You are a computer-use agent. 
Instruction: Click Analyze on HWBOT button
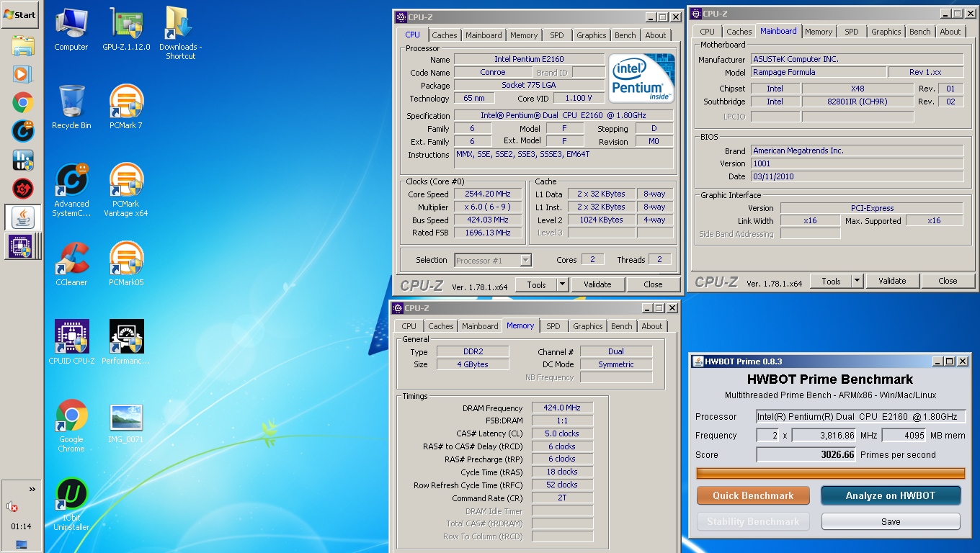click(891, 495)
